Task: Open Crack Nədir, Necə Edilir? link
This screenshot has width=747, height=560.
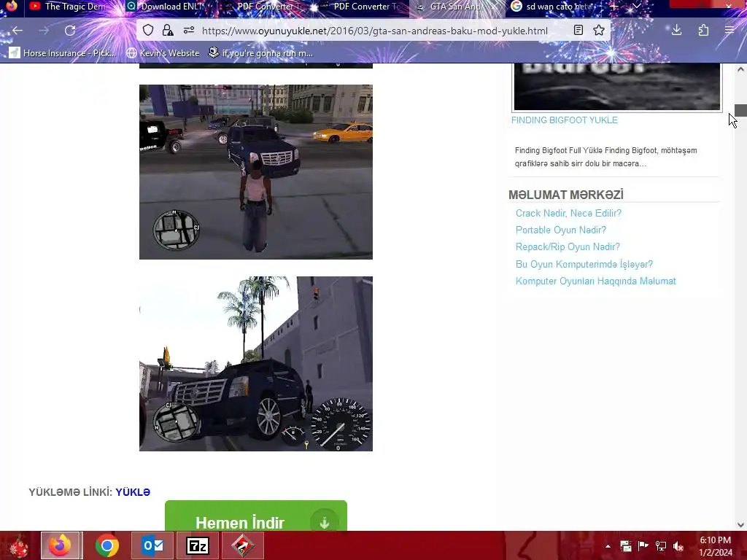Action: tap(568, 214)
